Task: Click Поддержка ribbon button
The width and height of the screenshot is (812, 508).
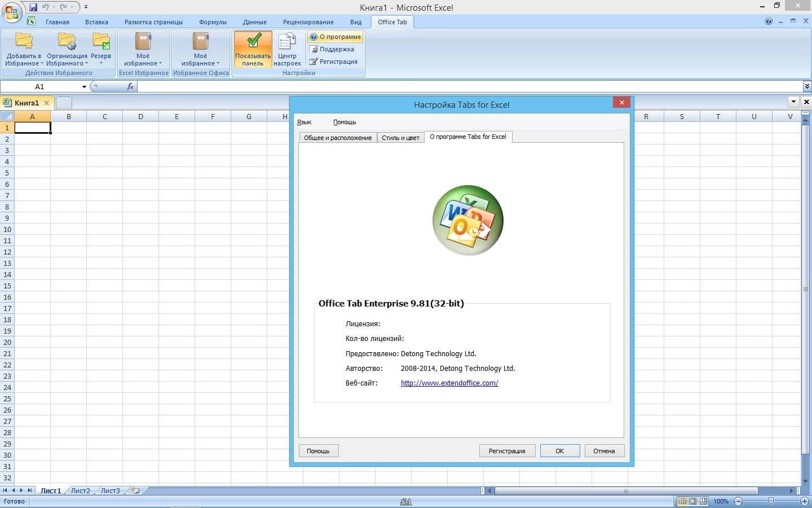Action: pyautogui.click(x=332, y=49)
